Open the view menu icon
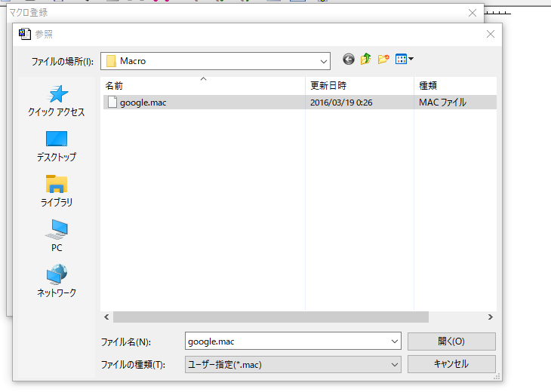The image size is (551, 392). (x=404, y=59)
